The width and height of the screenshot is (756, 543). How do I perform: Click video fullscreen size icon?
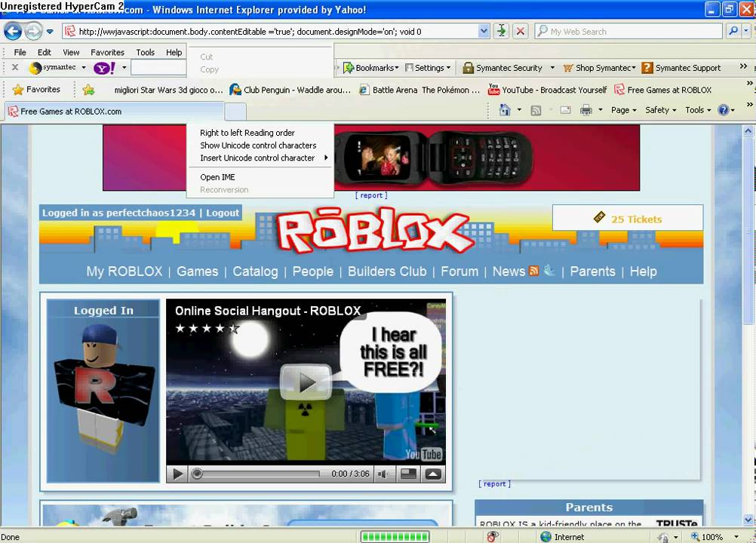(x=408, y=474)
